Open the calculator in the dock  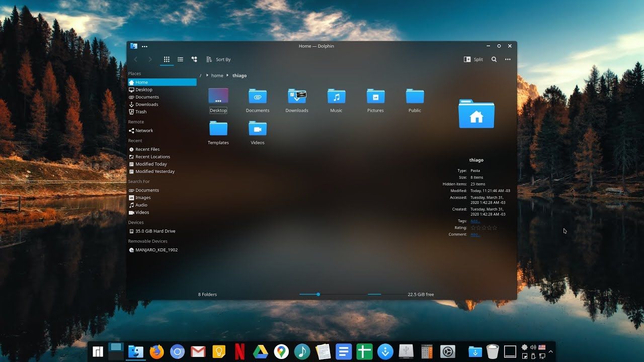click(427, 351)
